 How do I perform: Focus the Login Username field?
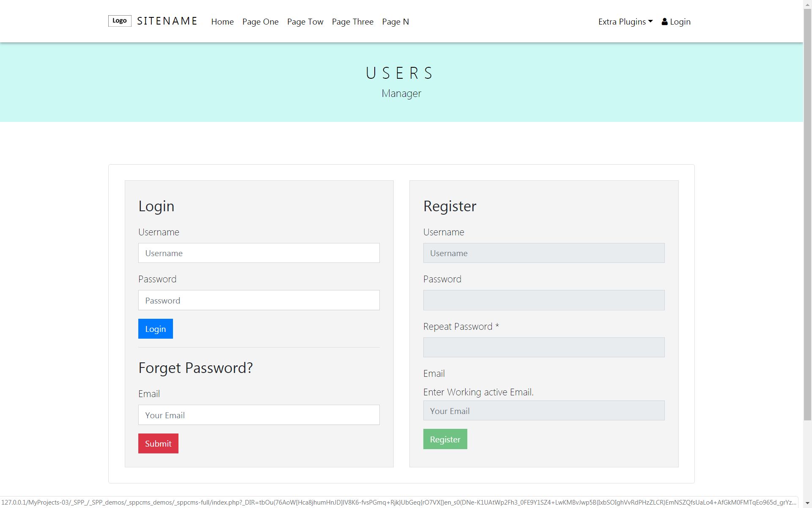tap(258, 253)
